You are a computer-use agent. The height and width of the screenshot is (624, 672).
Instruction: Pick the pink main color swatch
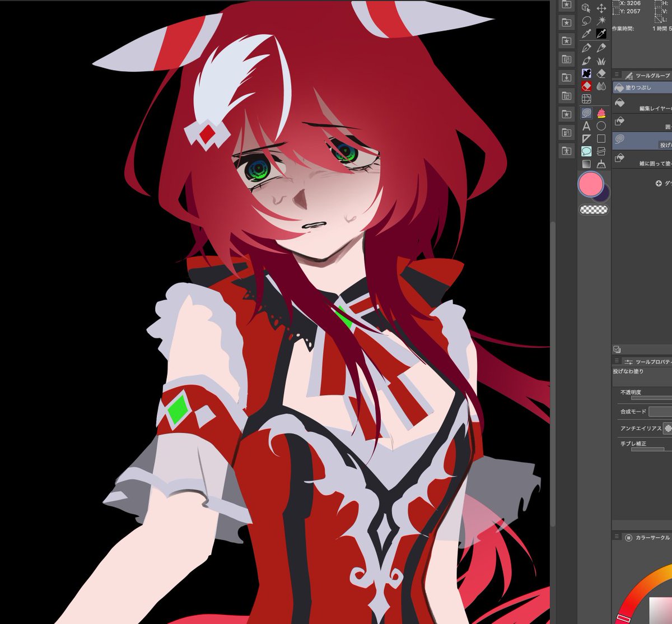coord(590,184)
